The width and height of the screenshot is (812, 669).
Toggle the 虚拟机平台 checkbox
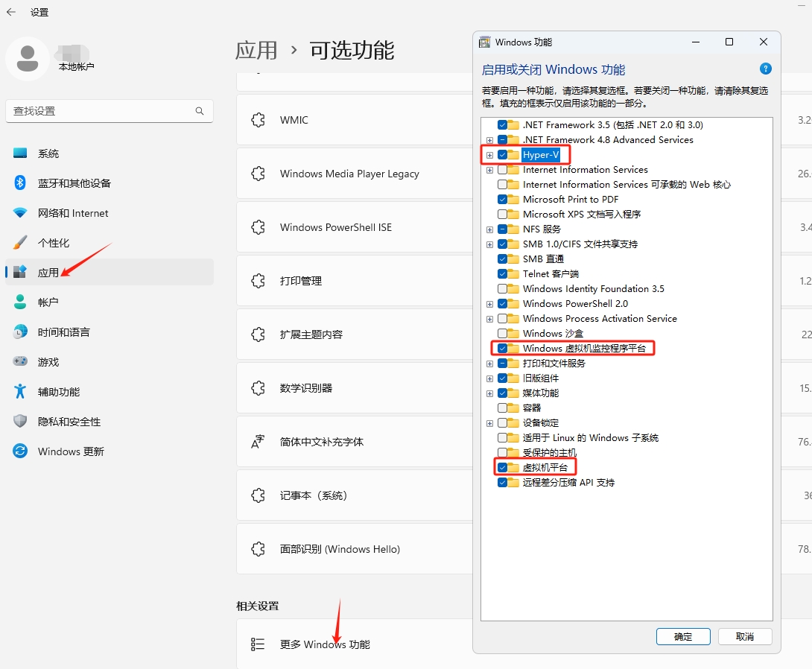[x=502, y=468]
